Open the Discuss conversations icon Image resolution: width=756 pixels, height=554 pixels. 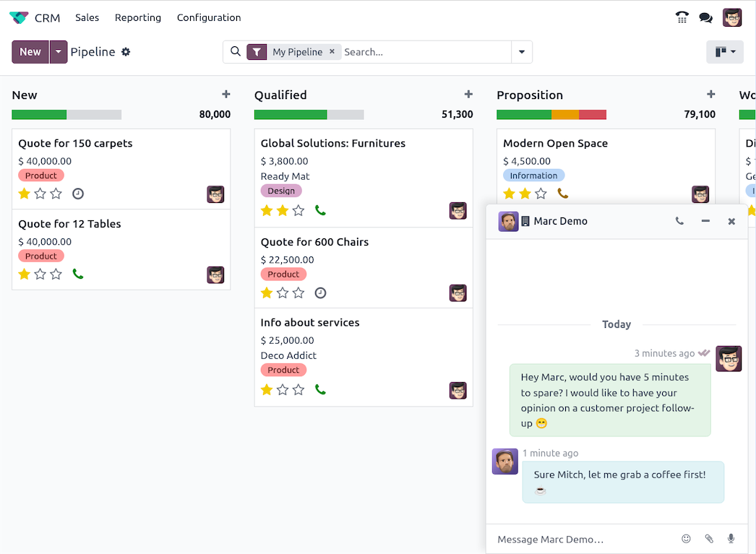[706, 17]
